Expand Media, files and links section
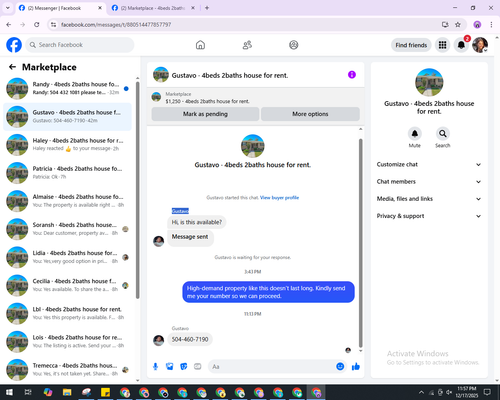Viewport: 500px width, 400px height. (x=429, y=199)
